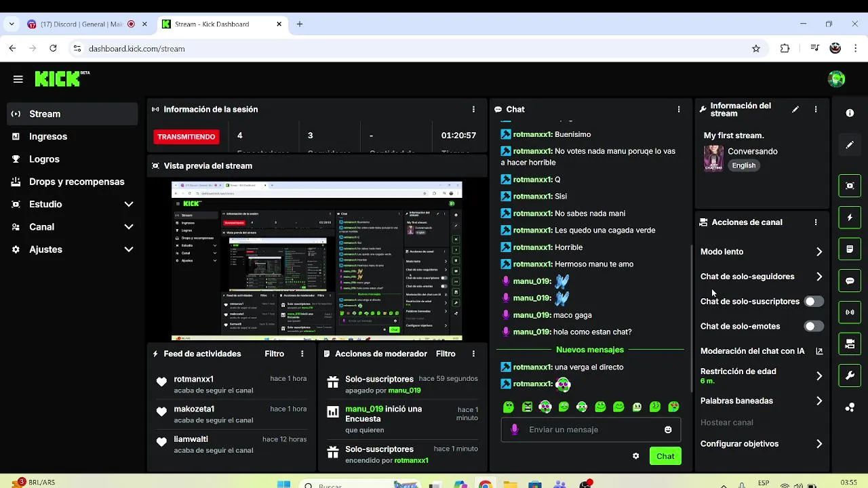Open external link icon for Moderación del chat con IA
Screen dimensions: 868x488
tap(819, 351)
